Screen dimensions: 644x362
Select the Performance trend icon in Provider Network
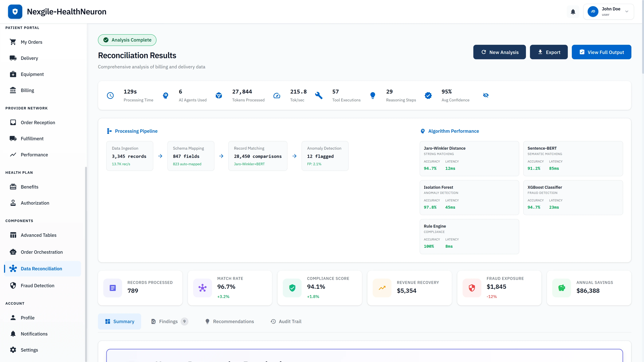point(13,155)
